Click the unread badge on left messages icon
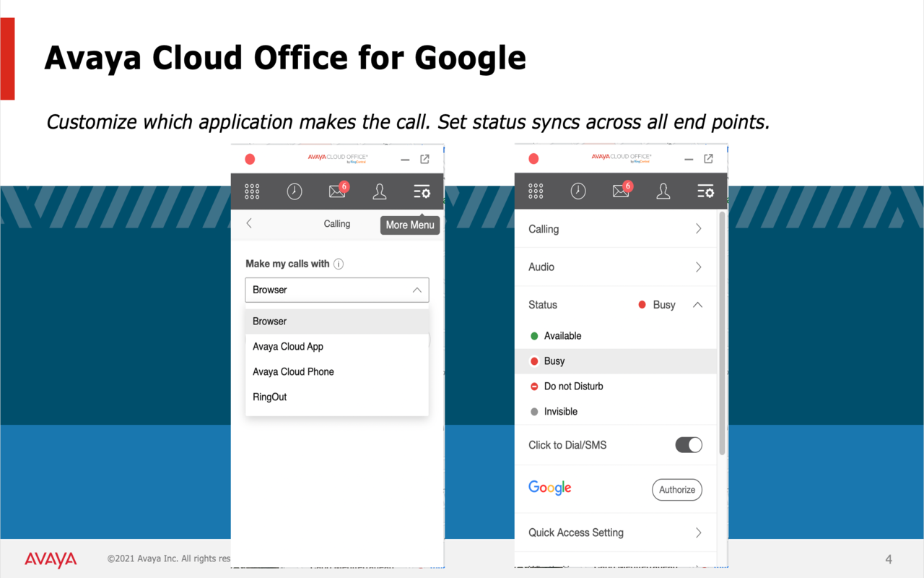Viewport: 924px width, 578px height. (x=344, y=186)
